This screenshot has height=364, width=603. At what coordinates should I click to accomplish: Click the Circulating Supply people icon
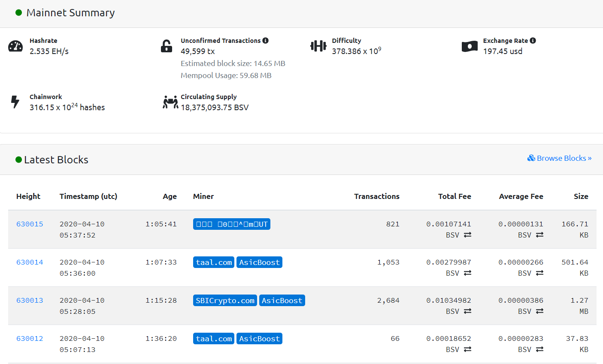(170, 102)
